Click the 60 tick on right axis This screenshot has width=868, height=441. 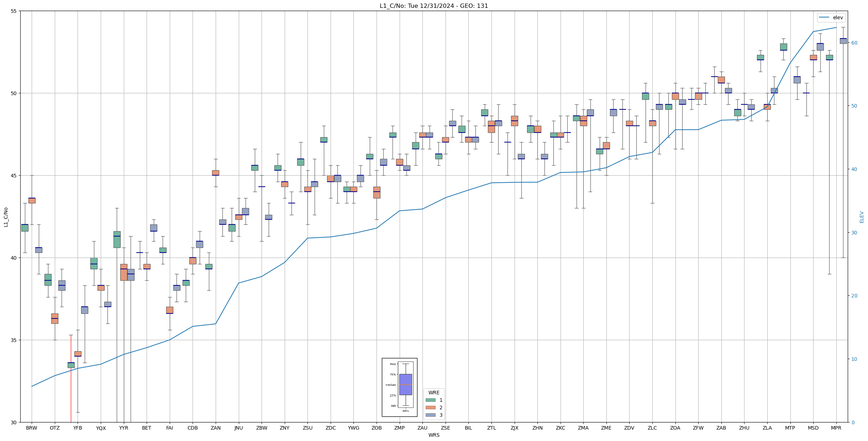pos(854,43)
